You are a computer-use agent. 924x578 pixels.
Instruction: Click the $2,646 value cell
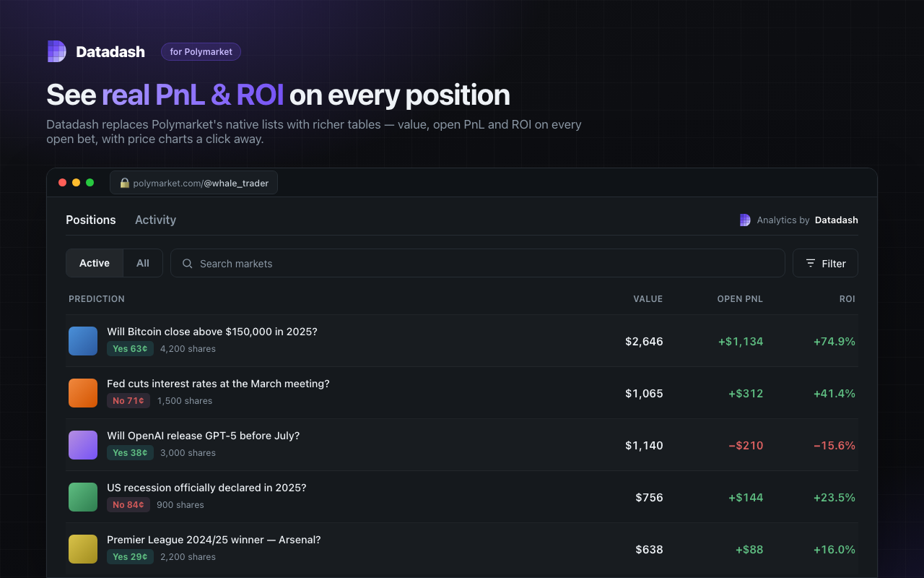pyautogui.click(x=644, y=341)
